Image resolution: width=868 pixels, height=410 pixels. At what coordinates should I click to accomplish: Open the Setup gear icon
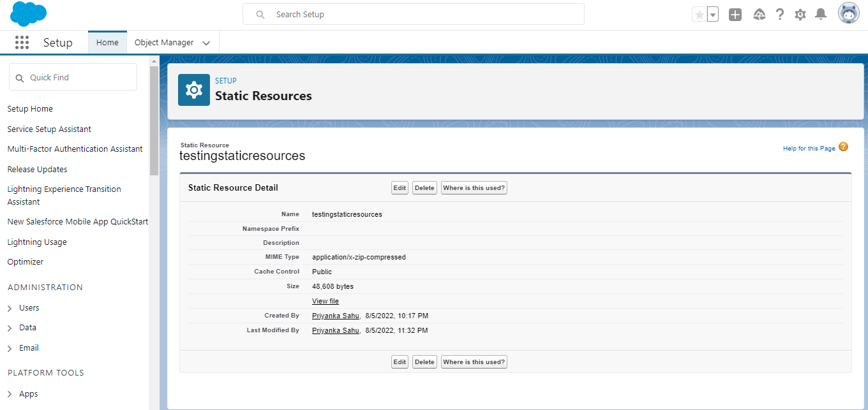800,15
